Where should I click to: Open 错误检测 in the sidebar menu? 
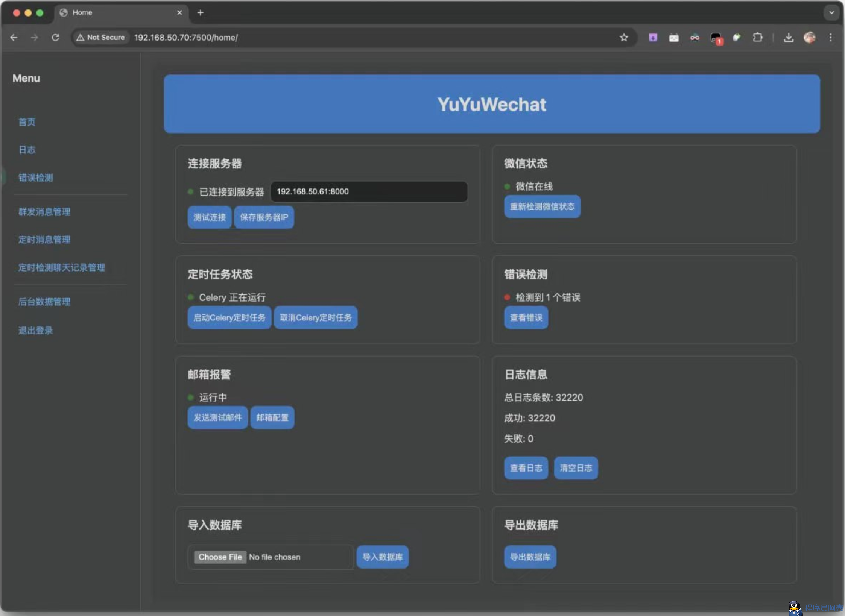36,178
